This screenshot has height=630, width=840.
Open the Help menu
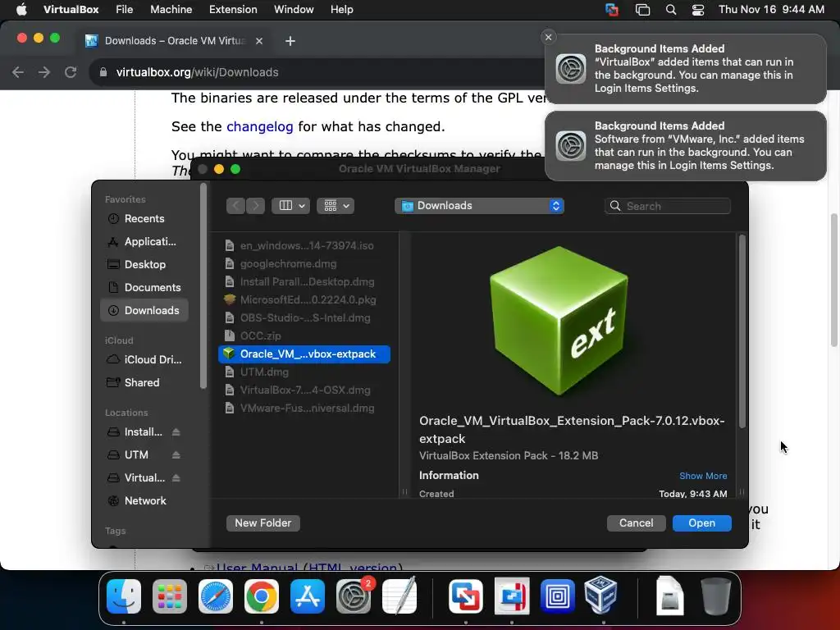[342, 10]
